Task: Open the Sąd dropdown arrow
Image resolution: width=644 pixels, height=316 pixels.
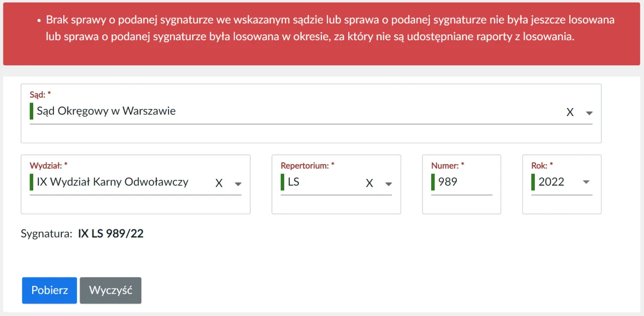Action: (x=589, y=113)
